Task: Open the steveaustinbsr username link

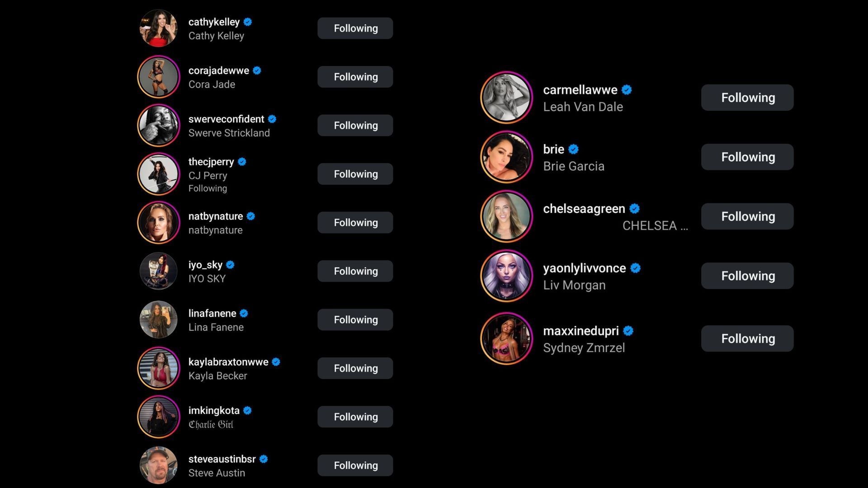Action: pos(222,459)
